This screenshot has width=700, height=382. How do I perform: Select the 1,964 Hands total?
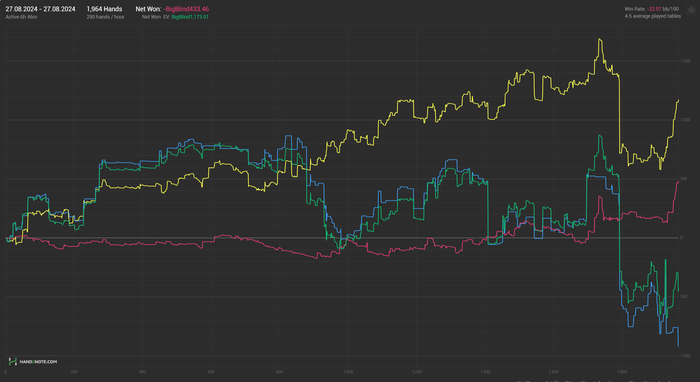[104, 9]
